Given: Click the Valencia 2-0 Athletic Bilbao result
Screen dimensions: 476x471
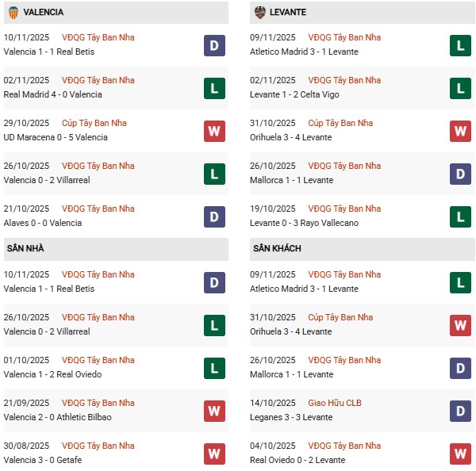Looking at the screenshot, I should pyautogui.click(x=57, y=417).
